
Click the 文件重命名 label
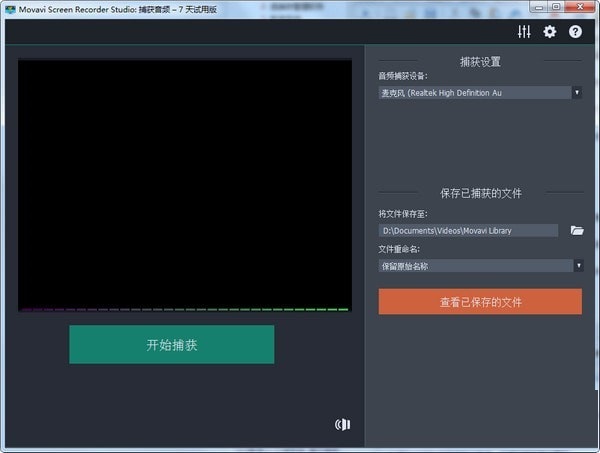pyautogui.click(x=399, y=249)
